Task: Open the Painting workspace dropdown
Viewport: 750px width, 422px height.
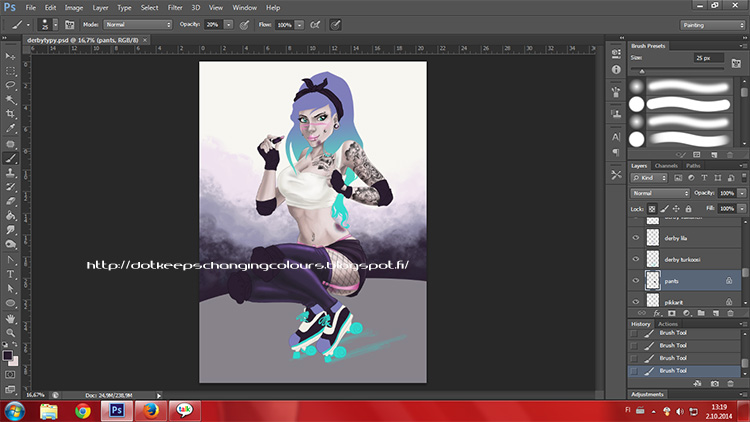Action: click(x=713, y=25)
